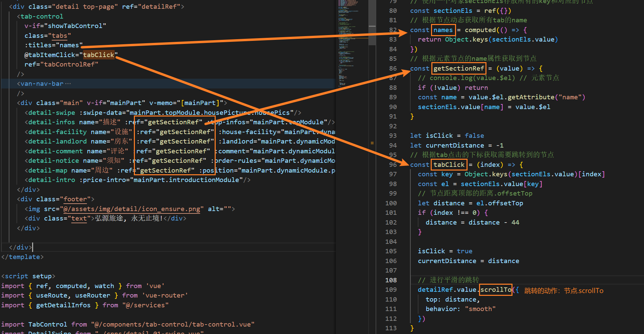Click line number 113 in the gutter
This screenshot has width=644, height=334.
(391, 328)
